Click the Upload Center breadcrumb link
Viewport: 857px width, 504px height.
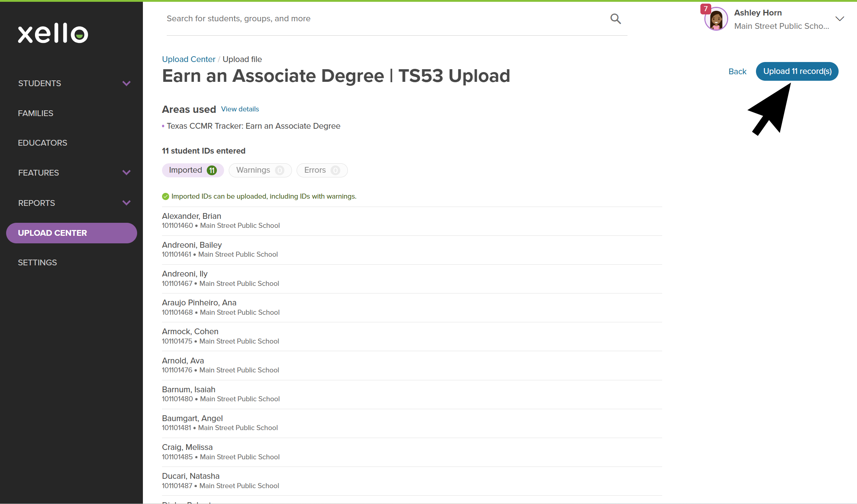(188, 59)
